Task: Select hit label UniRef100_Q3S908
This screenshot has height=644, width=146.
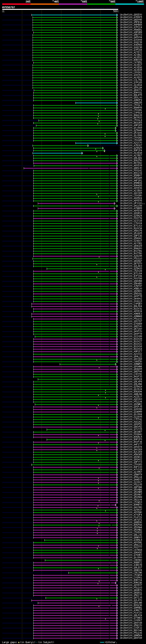Action: (x=131, y=40)
